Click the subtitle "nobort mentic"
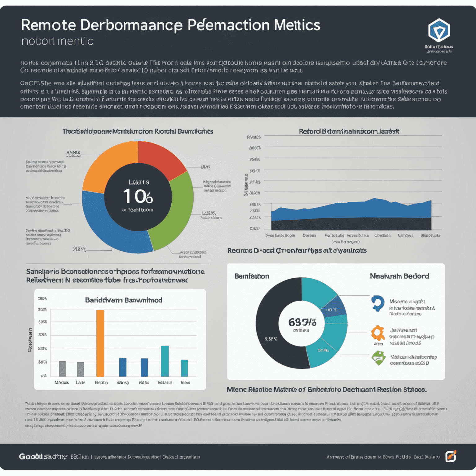 tap(57, 41)
